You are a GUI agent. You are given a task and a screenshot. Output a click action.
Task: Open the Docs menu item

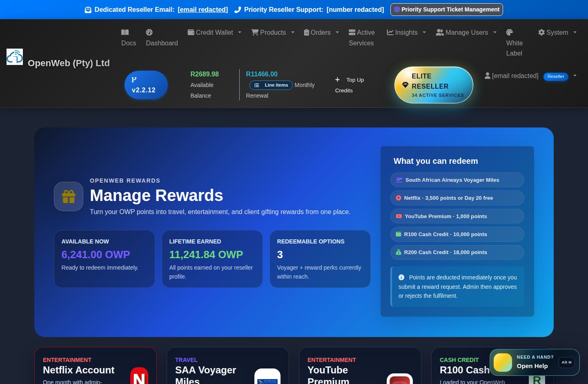point(129,38)
